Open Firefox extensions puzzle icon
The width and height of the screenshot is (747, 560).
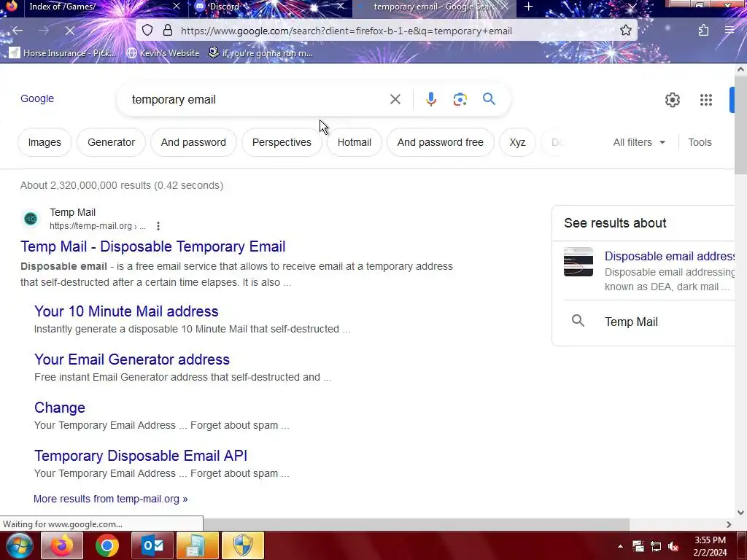pos(703,31)
